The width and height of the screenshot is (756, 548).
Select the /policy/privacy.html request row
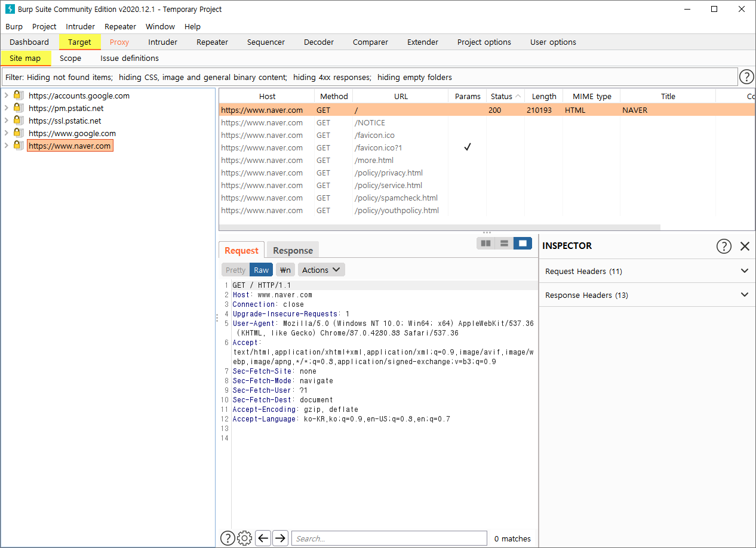coord(487,173)
